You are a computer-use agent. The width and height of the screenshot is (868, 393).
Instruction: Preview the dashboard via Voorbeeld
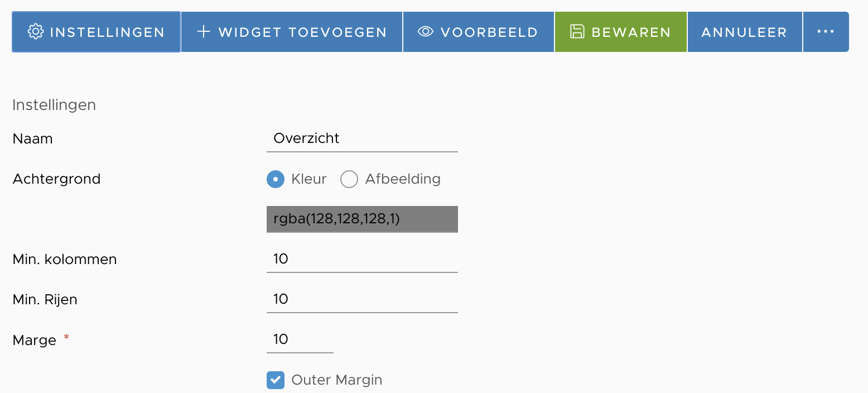(478, 32)
